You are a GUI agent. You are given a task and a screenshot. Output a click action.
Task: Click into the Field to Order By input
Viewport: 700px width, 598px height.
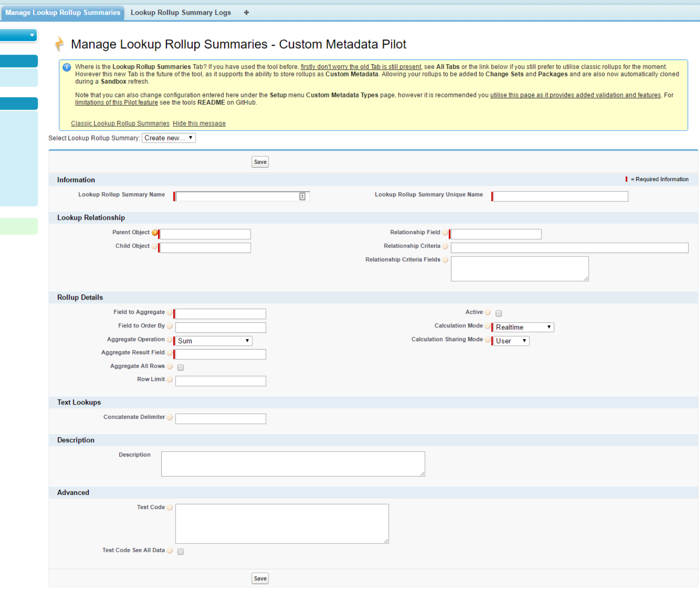[x=221, y=327]
